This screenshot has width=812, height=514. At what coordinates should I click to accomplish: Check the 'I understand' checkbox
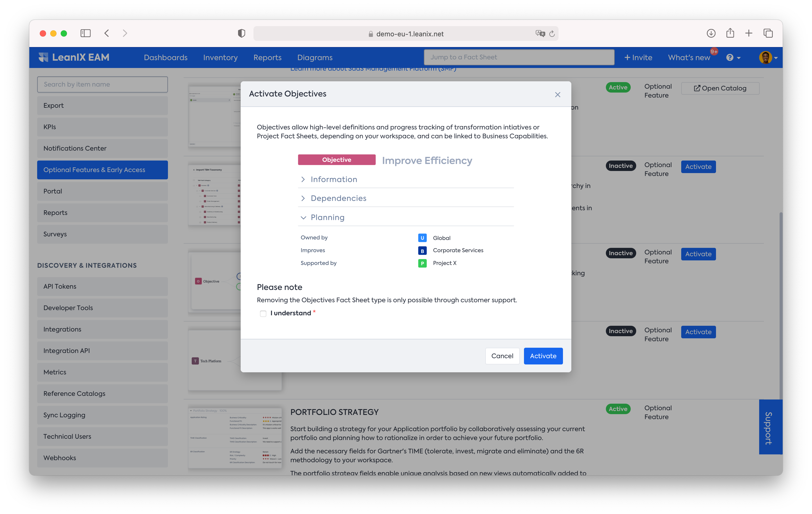(263, 313)
